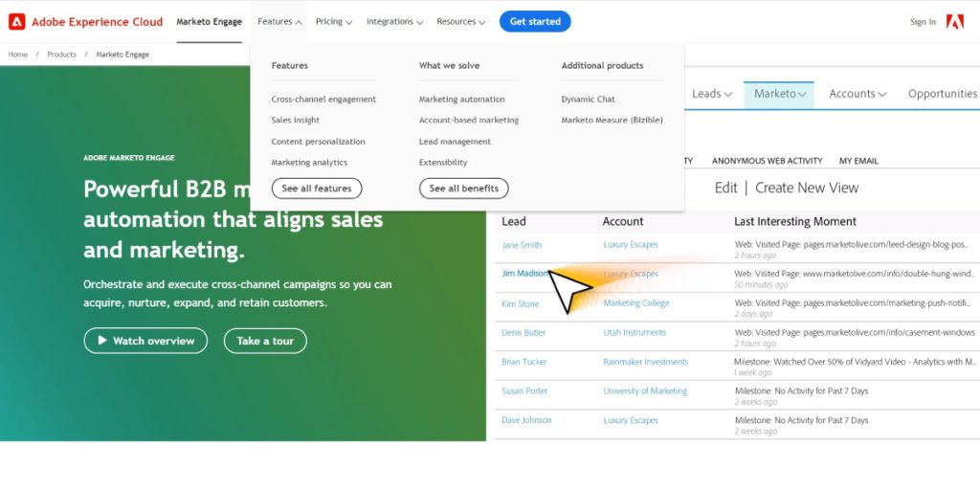980x490 pixels.
Task: Open lead Dave Johnson
Action: [526, 421]
